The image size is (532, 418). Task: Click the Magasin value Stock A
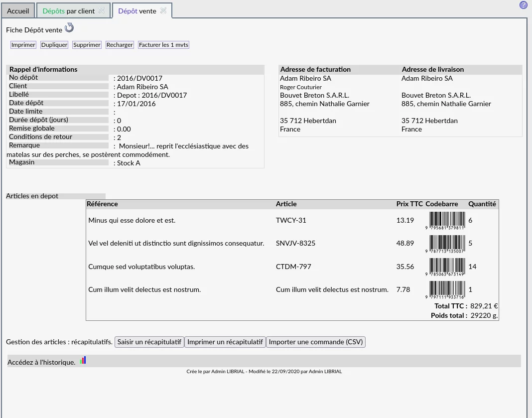(x=129, y=163)
